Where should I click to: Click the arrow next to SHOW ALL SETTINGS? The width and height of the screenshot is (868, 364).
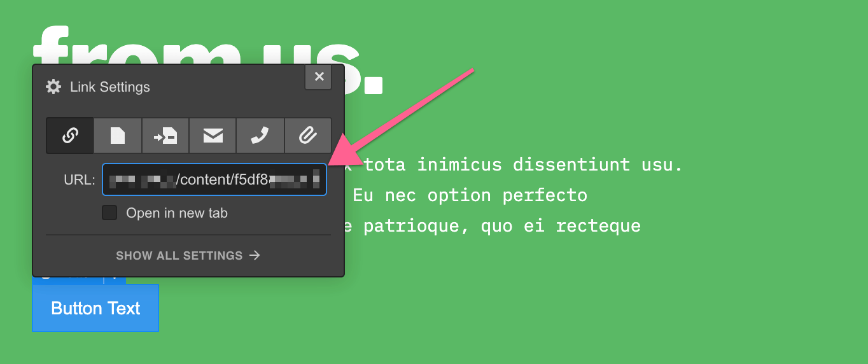(255, 256)
